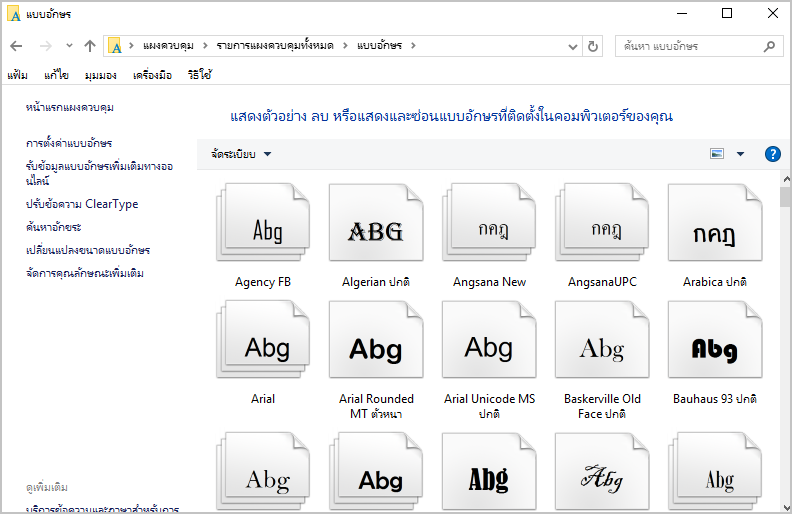Expand chevron after แบบอักษร breadcrumb
Viewport: 792px width, 514px height.
[413, 46]
